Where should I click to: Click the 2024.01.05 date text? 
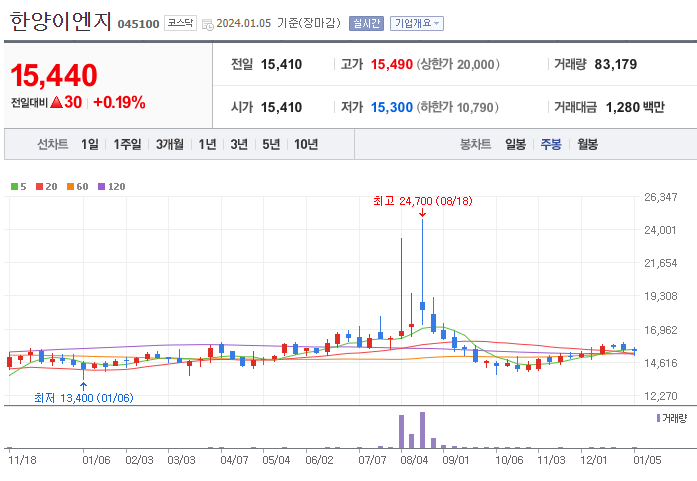[244, 23]
